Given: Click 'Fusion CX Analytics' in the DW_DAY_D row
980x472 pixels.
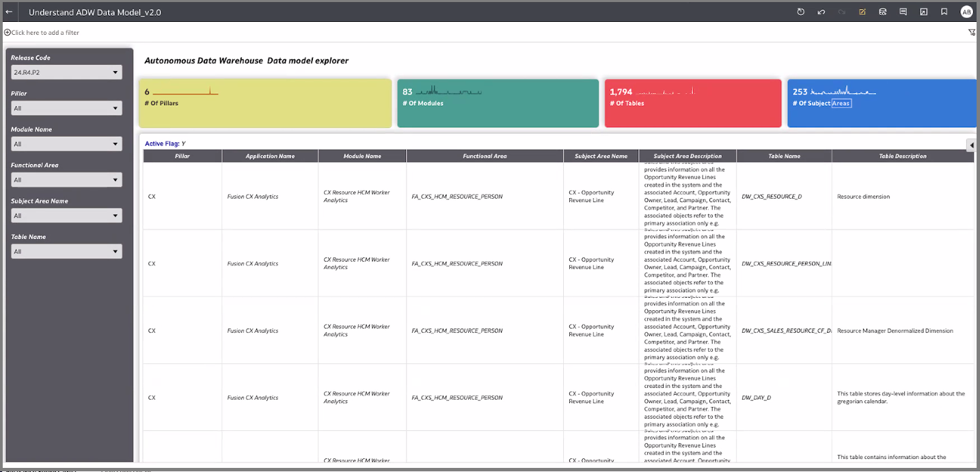Looking at the screenshot, I should click(x=253, y=398).
